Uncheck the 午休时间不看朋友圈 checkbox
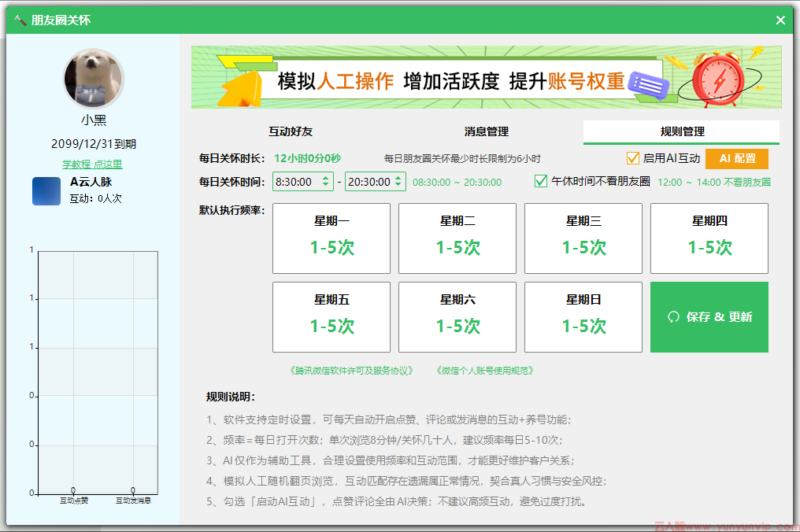The height and width of the screenshot is (532, 800). coord(541,181)
